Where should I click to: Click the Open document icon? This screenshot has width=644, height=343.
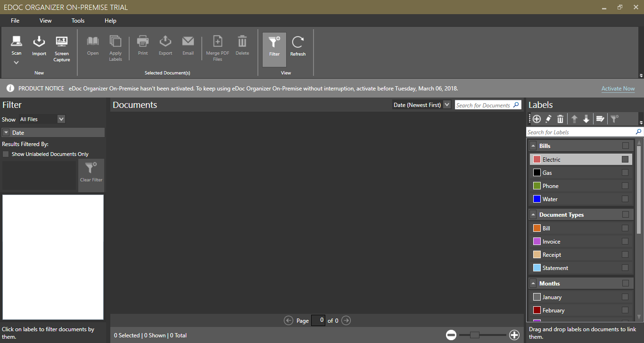(x=93, y=41)
